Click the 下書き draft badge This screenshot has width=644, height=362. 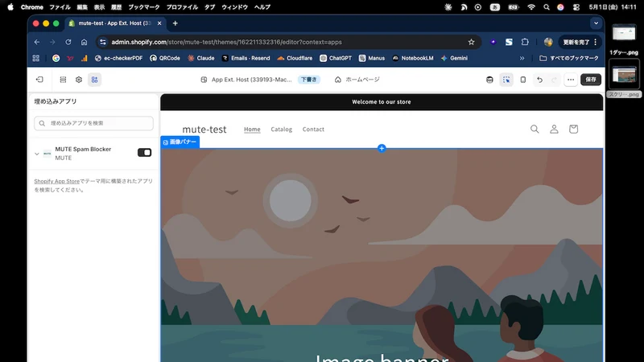tap(309, 80)
